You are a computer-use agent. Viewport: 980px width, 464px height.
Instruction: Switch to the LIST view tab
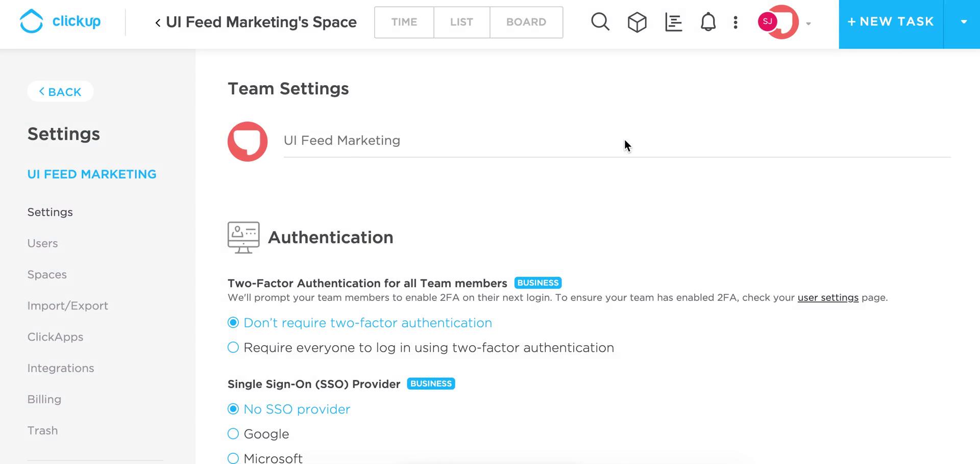(461, 22)
